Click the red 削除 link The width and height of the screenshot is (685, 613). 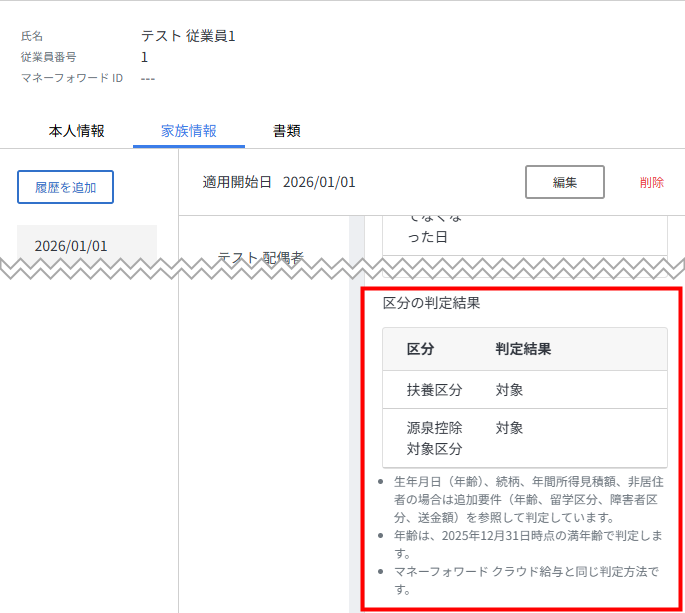(651, 182)
